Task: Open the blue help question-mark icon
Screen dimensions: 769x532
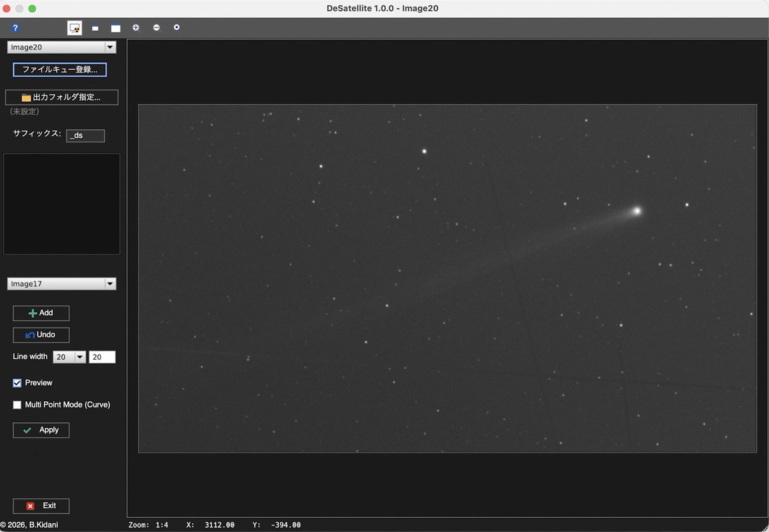Action: point(15,28)
